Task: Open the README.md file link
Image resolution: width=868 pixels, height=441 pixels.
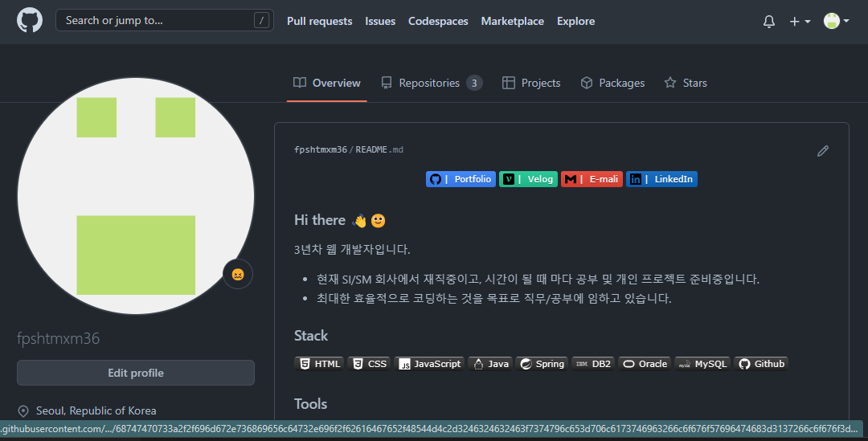Action: coord(379,149)
